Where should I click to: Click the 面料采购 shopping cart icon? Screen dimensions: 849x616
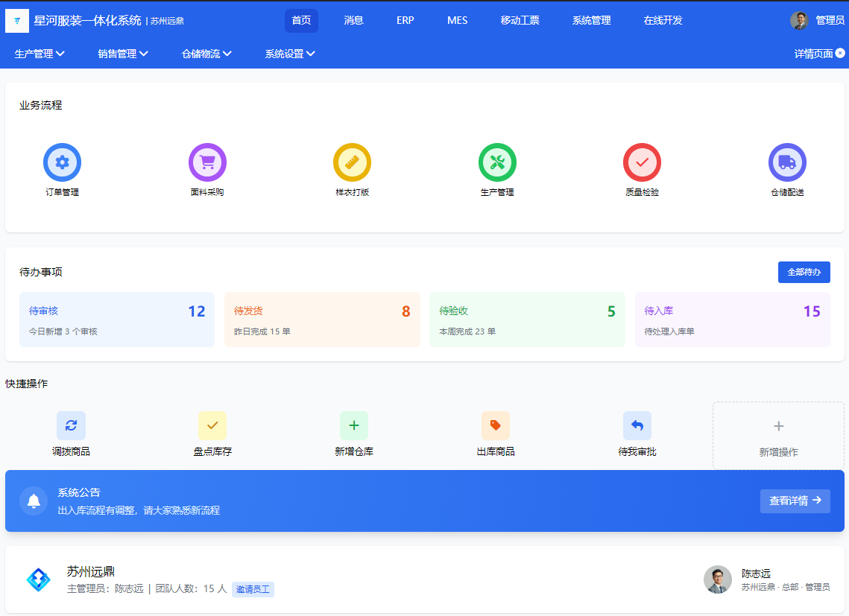click(x=207, y=162)
